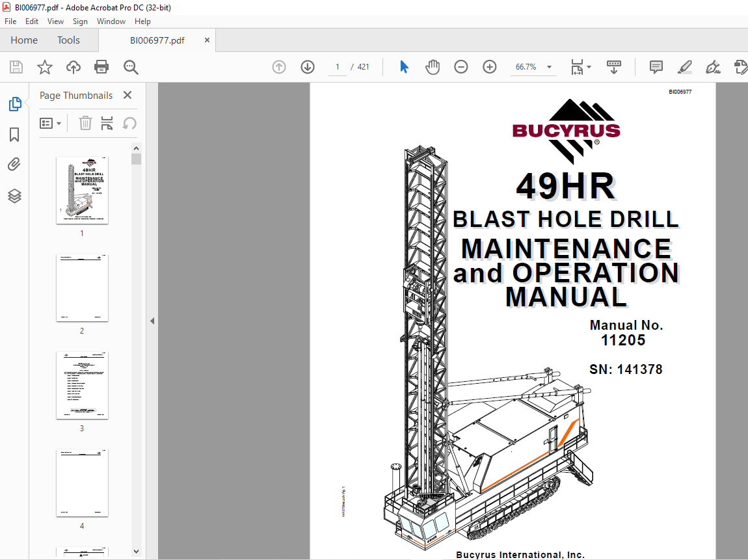Open the Edit menu
The height and width of the screenshot is (560, 748).
tap(32, 21)
